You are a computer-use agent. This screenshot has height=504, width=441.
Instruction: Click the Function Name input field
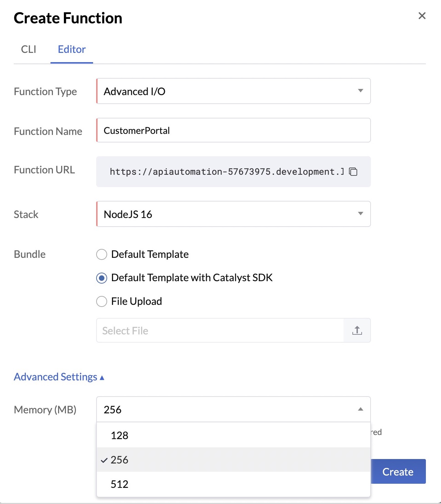pyautogui.click(x=234, y=130)
